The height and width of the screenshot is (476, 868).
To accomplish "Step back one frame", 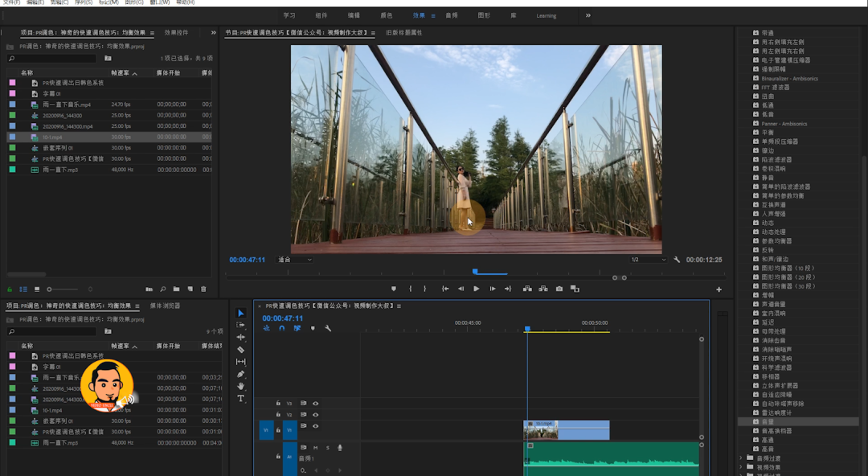I will [461, 289].
